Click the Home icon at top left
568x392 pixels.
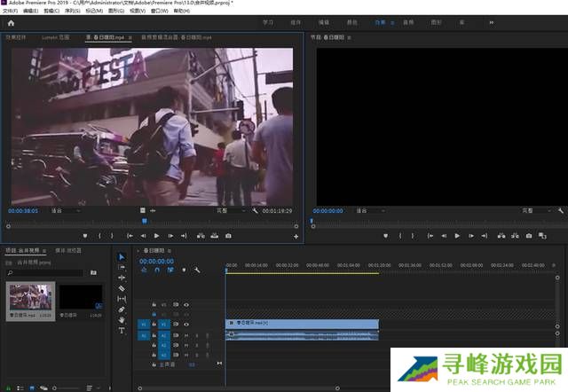pyautogui.click(x=11, y=23)
